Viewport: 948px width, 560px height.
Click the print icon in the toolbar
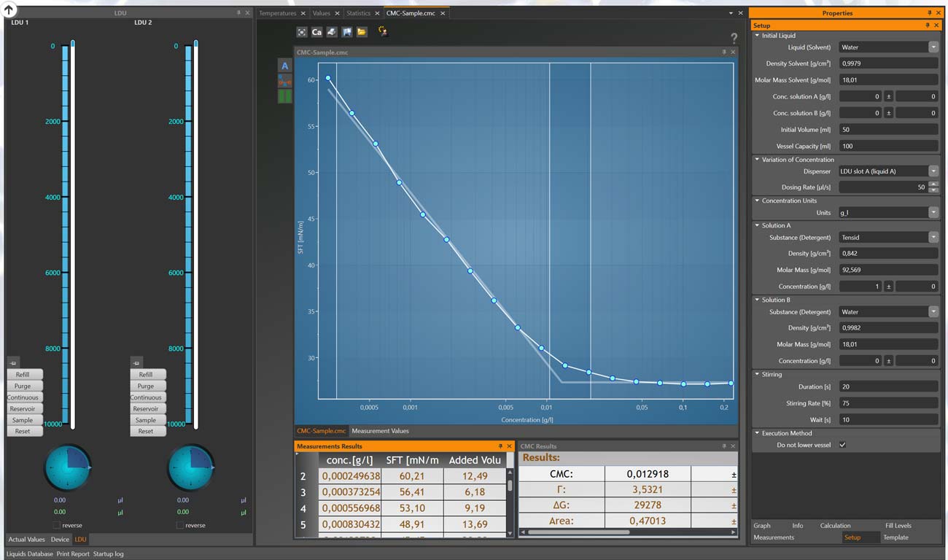(332, 32)
